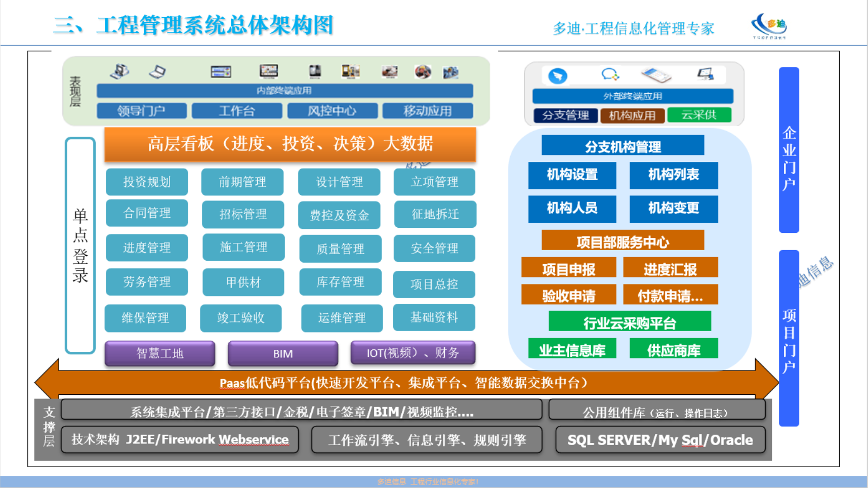Select the 风控中心 box
This screenshot has height=488, width=868.
point(332,111)
